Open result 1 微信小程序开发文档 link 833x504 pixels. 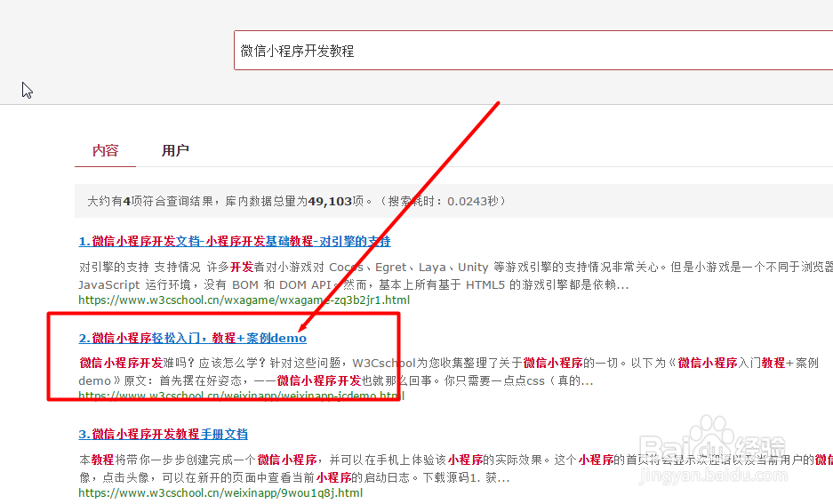[235, 241]
